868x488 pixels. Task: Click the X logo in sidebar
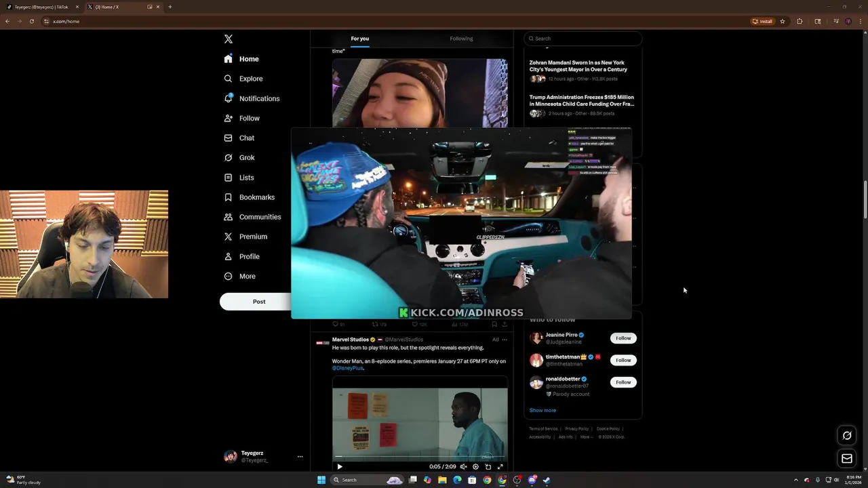(x=229, y=39)
